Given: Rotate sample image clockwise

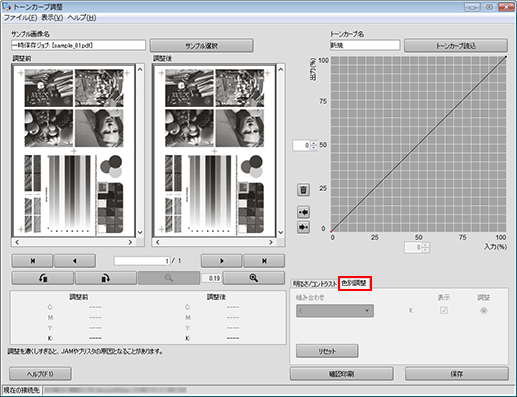Looking at the screenshot, I should (x=106, y=278).
